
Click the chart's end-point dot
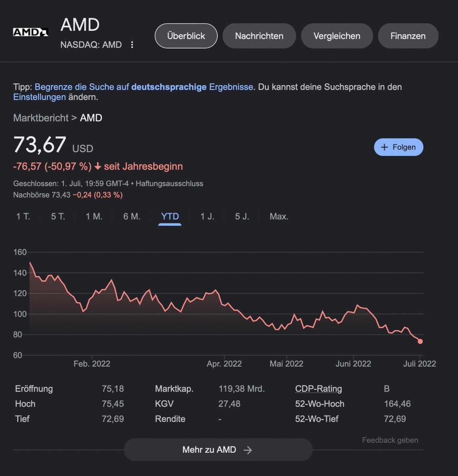(x=420, y=342)
